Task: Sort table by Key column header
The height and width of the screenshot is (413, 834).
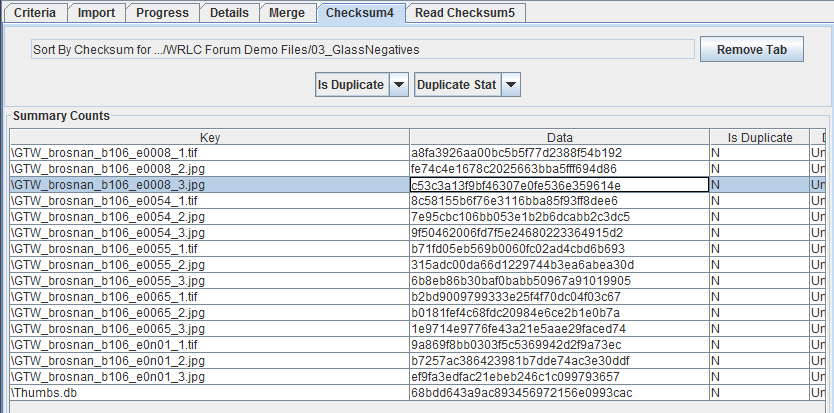Action: (x=209, y=138)
